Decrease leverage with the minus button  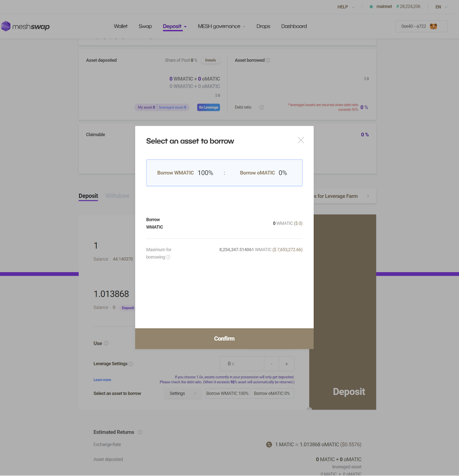coord(271,364)
